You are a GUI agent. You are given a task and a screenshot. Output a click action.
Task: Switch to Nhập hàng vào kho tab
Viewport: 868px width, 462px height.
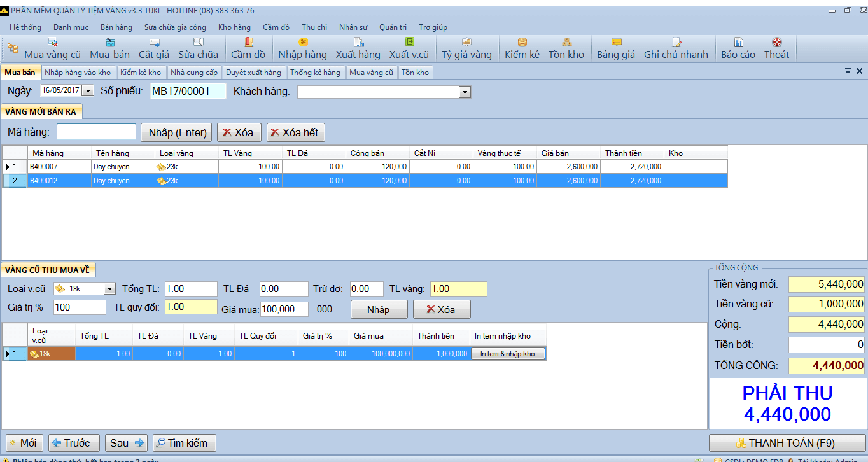coord(78,73)
